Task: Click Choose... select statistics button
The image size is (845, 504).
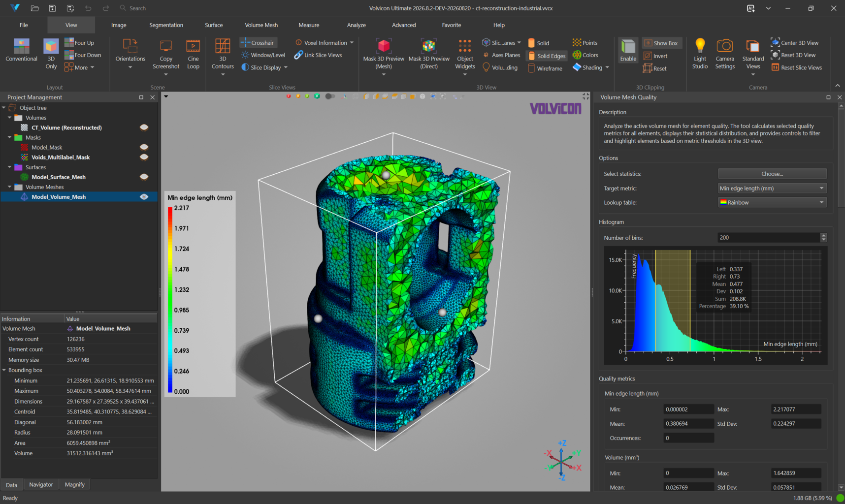Action: 772,174
